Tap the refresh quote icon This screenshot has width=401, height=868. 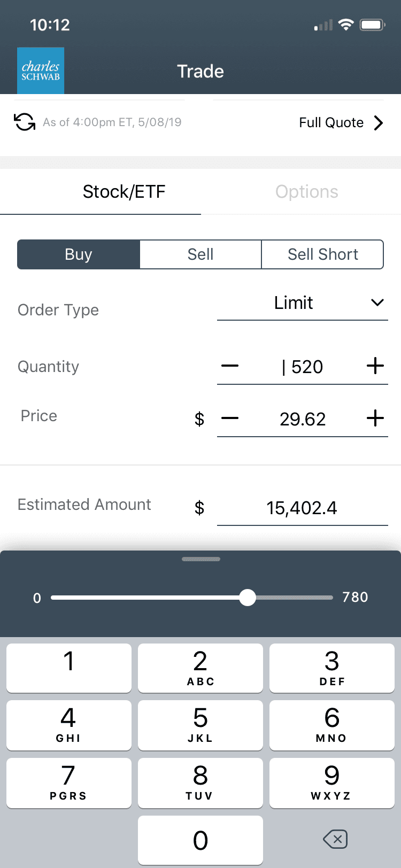click(25, 122)
